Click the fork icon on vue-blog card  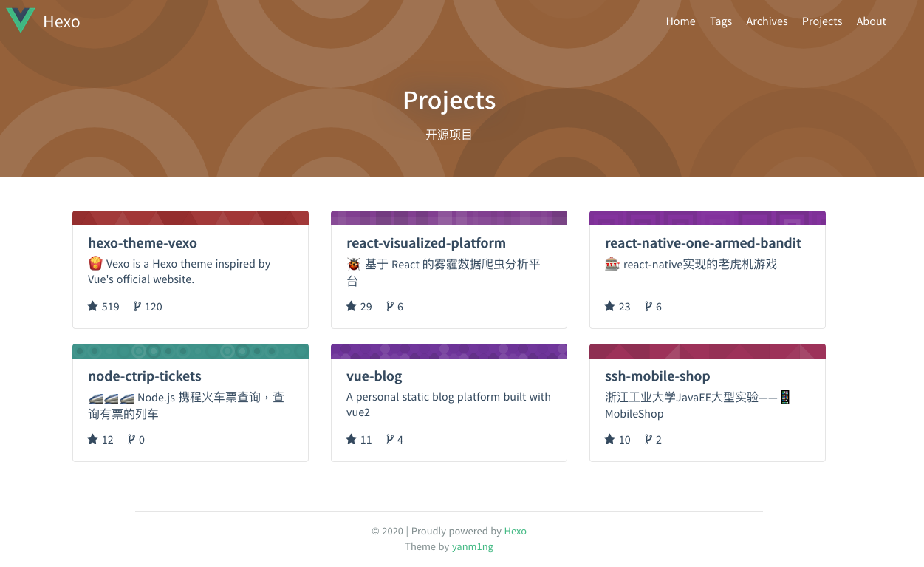point(390,439)
